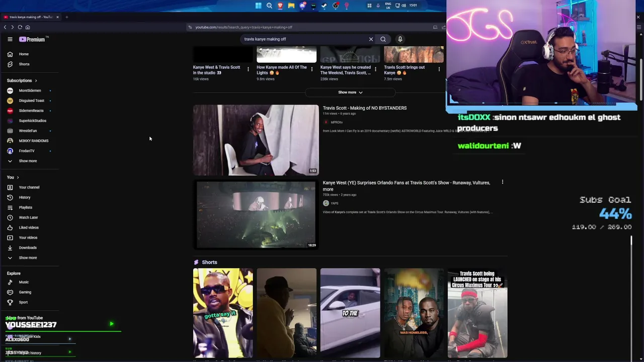Click the Shorts section heading
This screenshot has height=362, width=644.
click(209, 262)
